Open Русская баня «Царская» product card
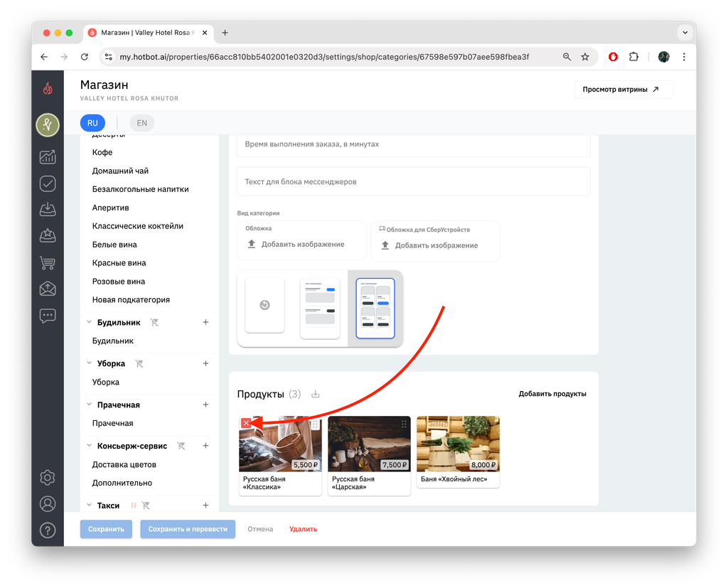This screenshot has height=588, width=728. click(369, 456)
